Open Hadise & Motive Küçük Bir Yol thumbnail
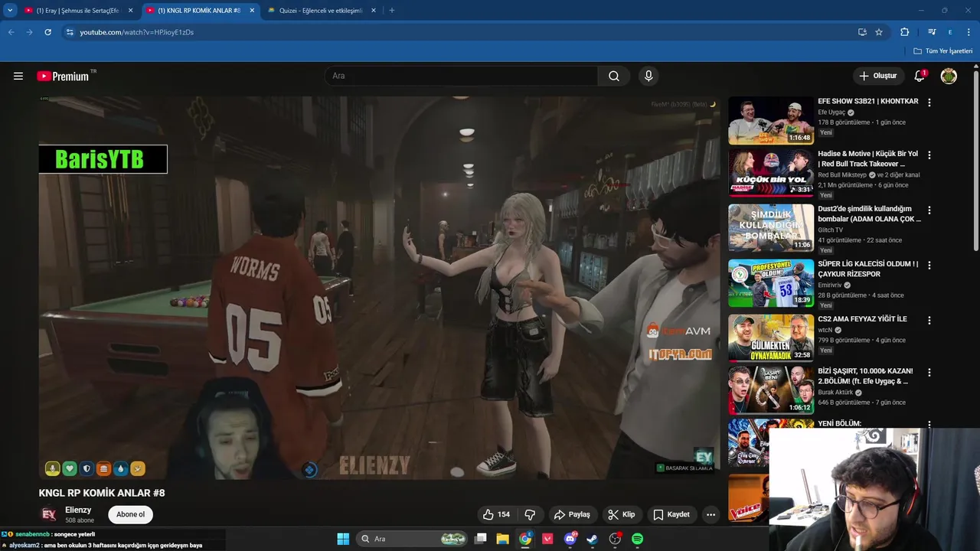The image size is (980, 551). click(x=771, y=173)
